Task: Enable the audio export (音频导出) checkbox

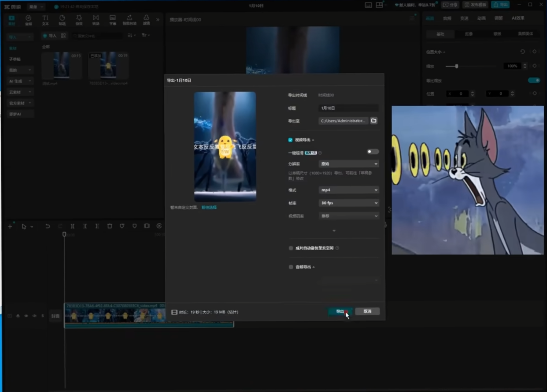Action: [x=291, y=267]
